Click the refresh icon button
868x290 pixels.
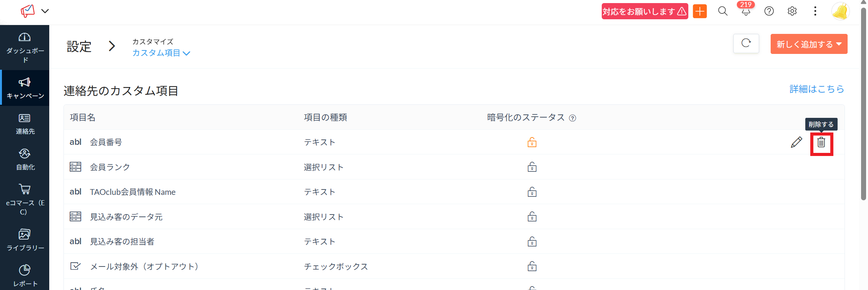tap(746, 44)
